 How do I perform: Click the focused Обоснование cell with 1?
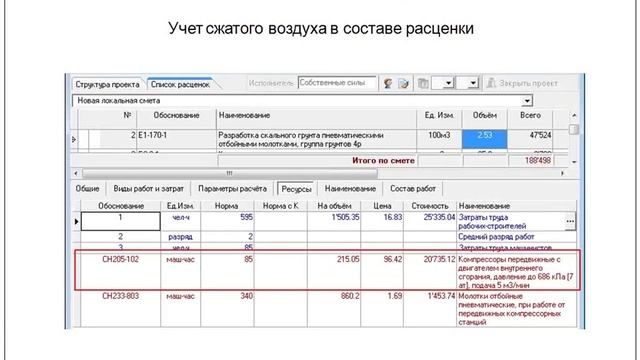click(x=120, y=221)
